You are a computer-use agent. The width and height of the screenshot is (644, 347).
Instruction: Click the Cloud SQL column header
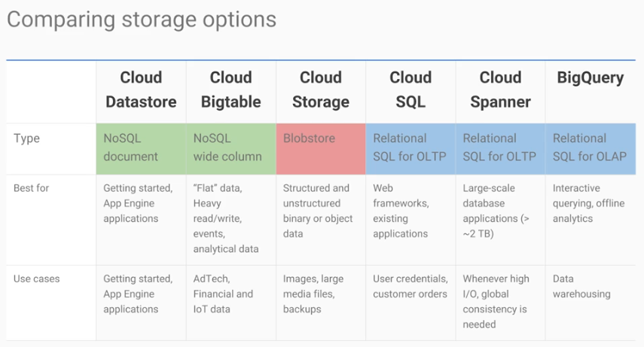tap(411, 90)
